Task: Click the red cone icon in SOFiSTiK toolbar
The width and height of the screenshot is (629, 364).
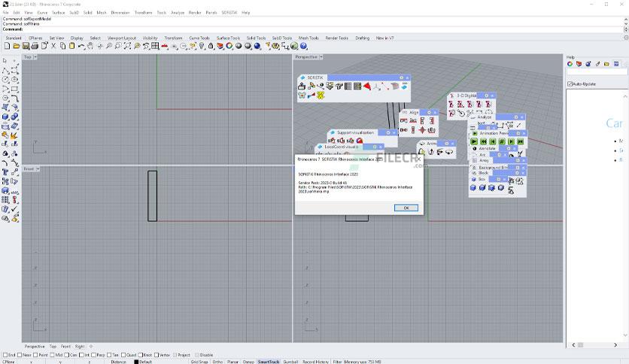Action: tap(367, 86)
